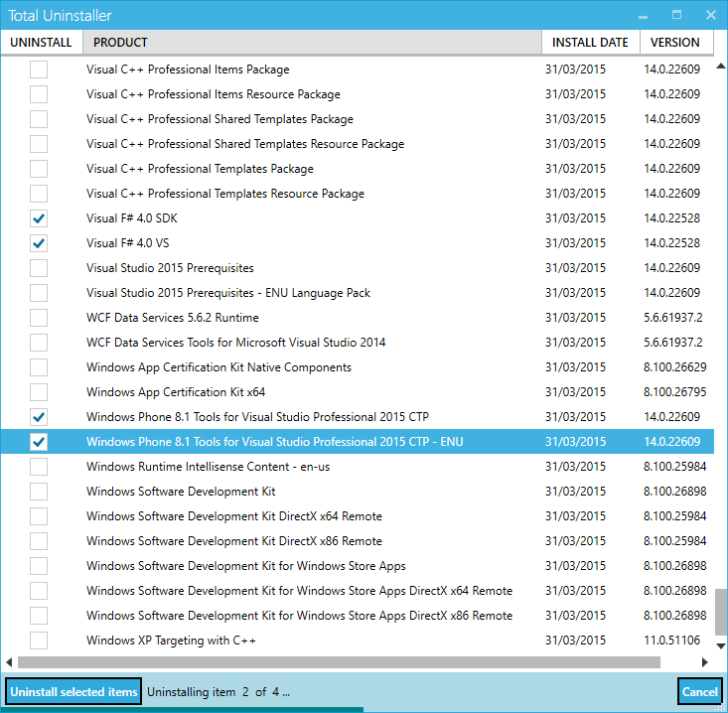Uncheck Visual F# 4.0 SDK checkbox
This screenshot has width=728, height=713.
coord(39,218)
